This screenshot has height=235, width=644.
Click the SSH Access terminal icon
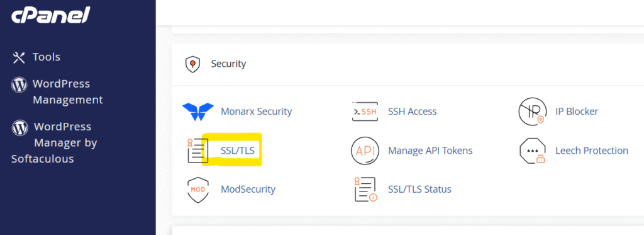pos(365,112)
